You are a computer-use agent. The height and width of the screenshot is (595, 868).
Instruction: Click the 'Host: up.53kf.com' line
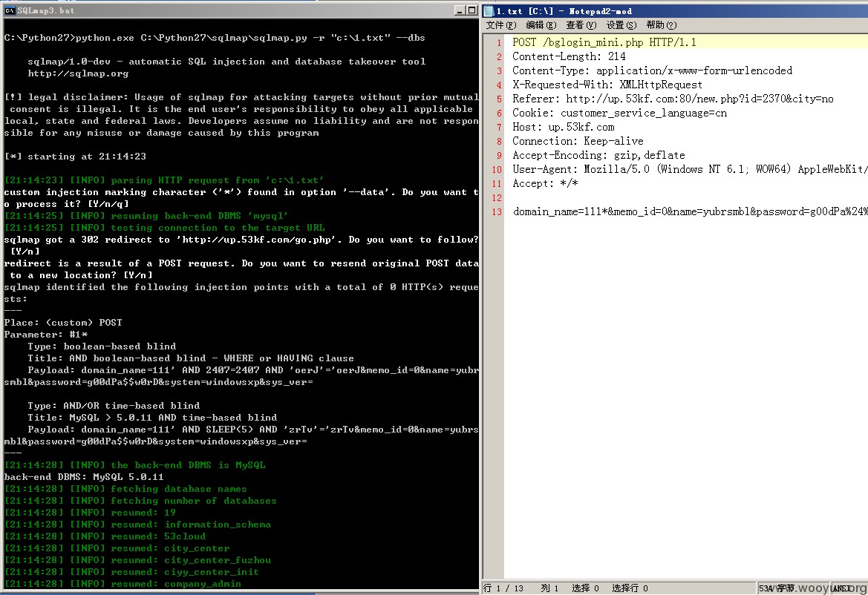(x=563, y=127)
